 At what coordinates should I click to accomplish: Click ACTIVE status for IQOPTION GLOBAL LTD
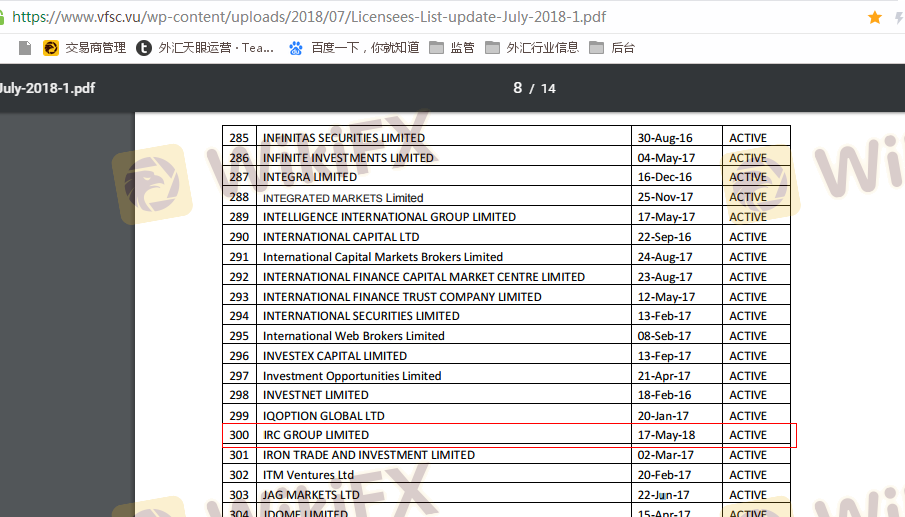click(748, 415)
